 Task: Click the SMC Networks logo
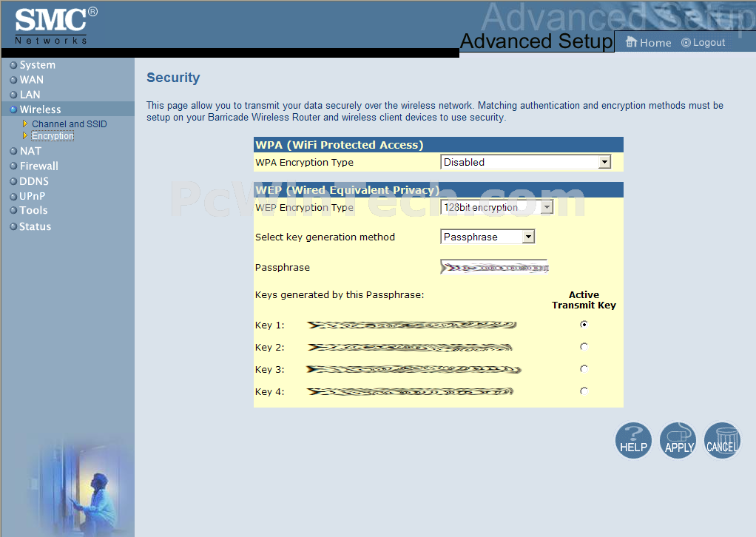(55, 26)
